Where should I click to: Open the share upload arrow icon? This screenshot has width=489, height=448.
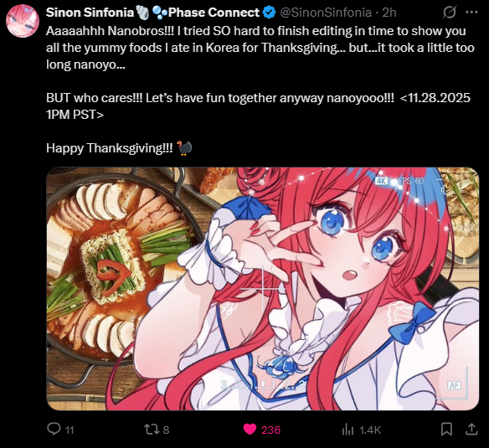(472, 429)
